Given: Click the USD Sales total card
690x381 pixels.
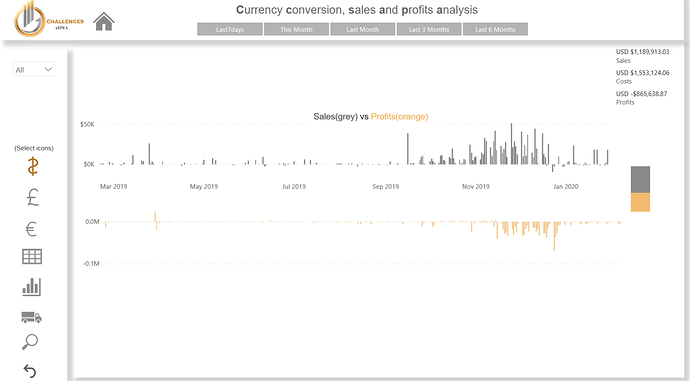Looking at the screenshot, I should 642,56.
